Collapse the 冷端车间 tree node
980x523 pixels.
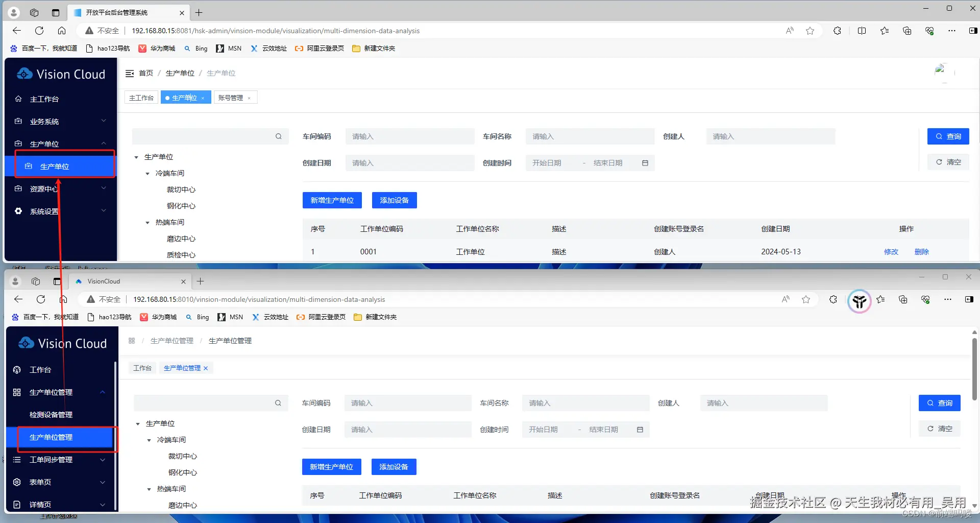pyautogui.click(x=148, y=173)
